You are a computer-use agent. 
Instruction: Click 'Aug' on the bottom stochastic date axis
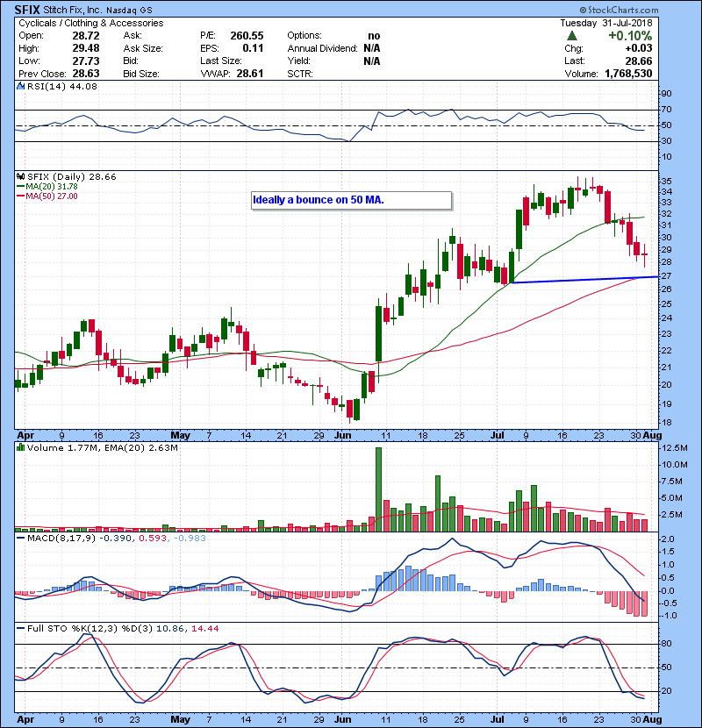[x=653, y=719]
